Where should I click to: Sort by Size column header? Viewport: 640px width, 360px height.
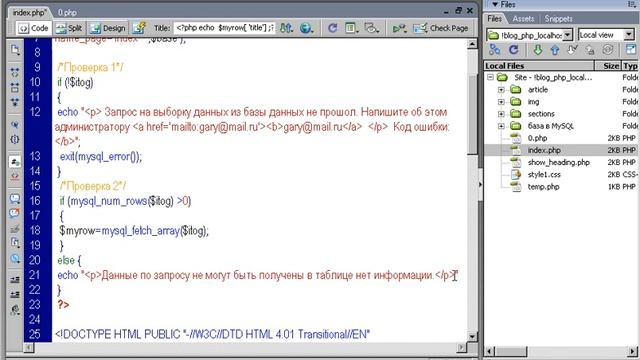click(608, 66)
